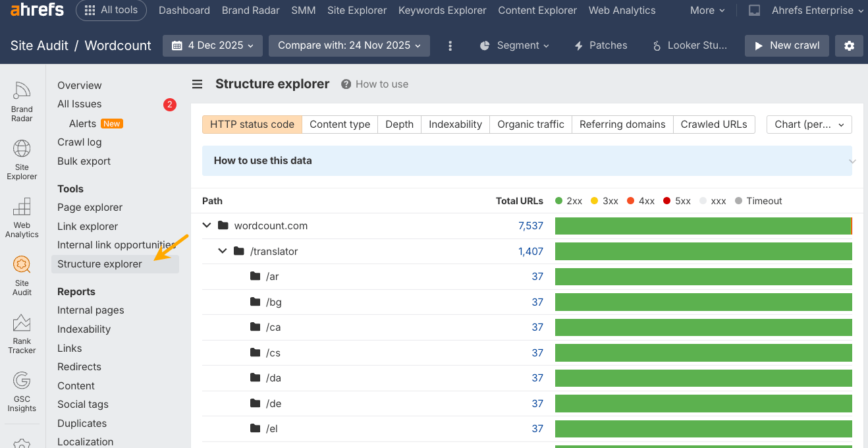Click the green 2xx bar for /translator

[703, 251]
